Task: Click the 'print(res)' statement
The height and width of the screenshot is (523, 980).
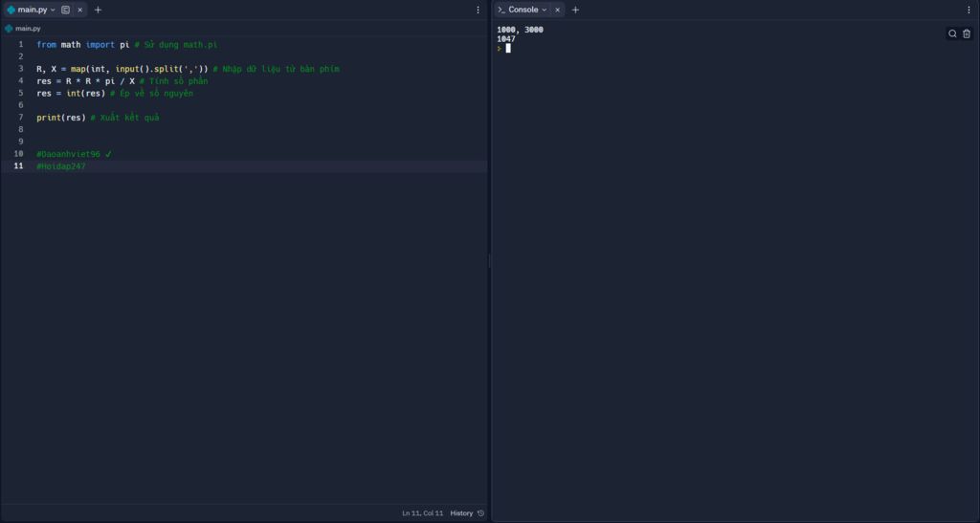Action: [61, 118]
